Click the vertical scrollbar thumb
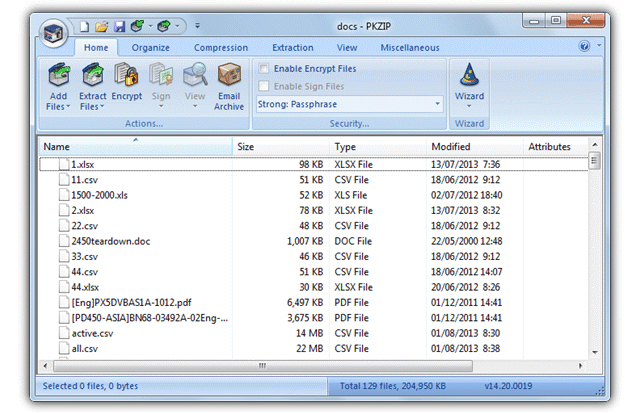The image size is (640, 413). (x=595, y=160)
